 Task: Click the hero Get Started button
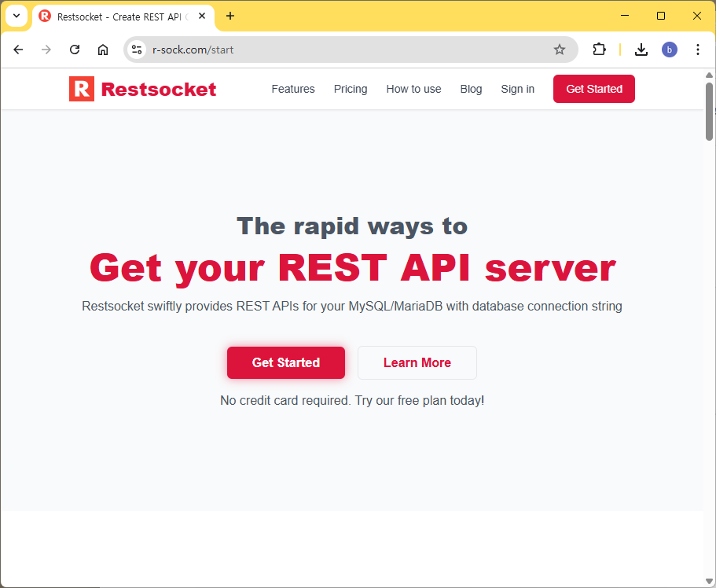[286, 362]
